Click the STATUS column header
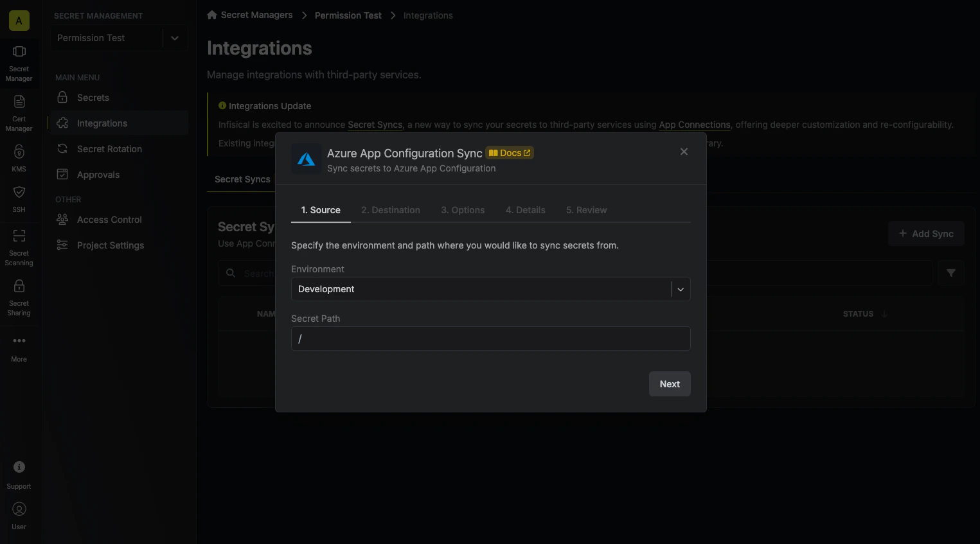Image resolution: width=980 pixels, height=544 pixels. (x=858, y=314)
